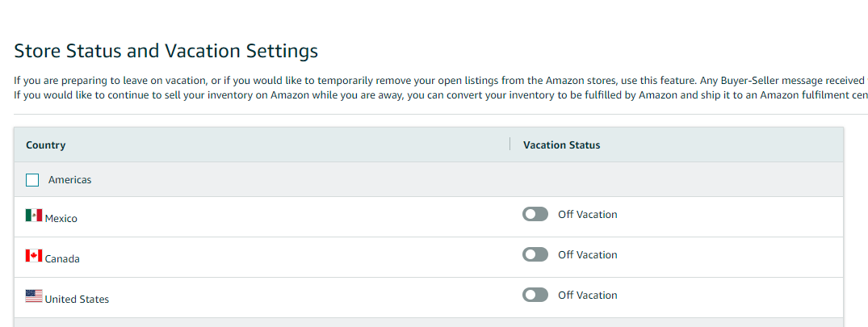Toggle vacation status switch for Canada
868x327 pixels.
point(535,254)
